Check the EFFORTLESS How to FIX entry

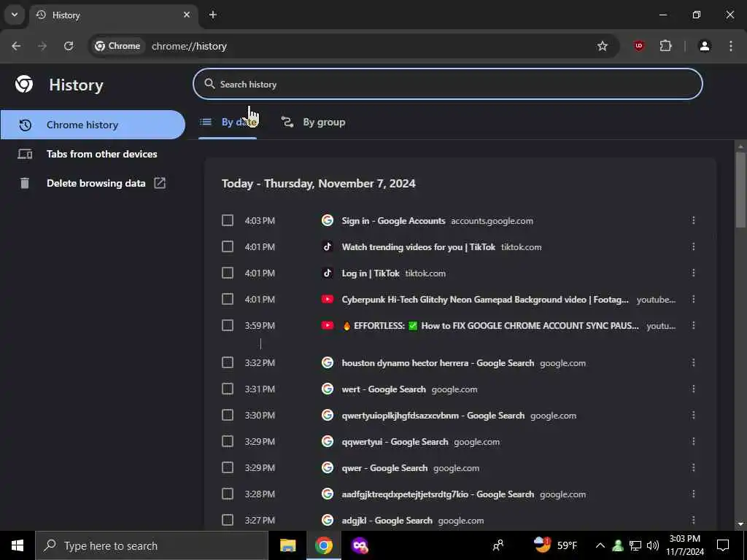pos(228,325)
